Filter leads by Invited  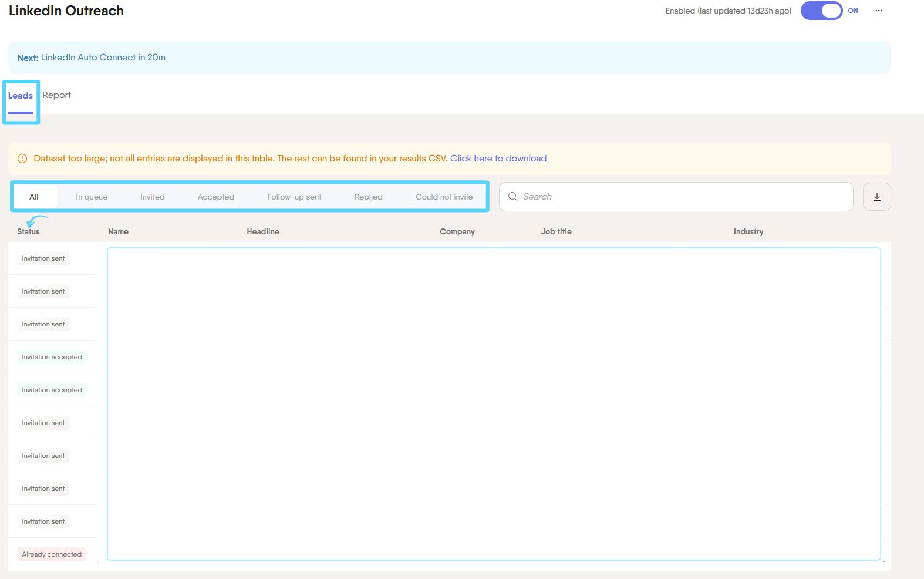153,197
